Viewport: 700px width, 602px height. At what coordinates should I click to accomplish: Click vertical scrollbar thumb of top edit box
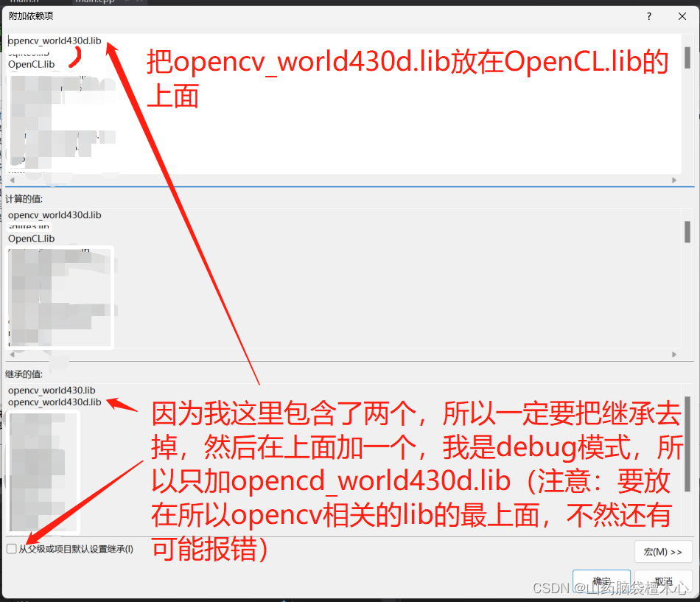(x=687, y=57)
